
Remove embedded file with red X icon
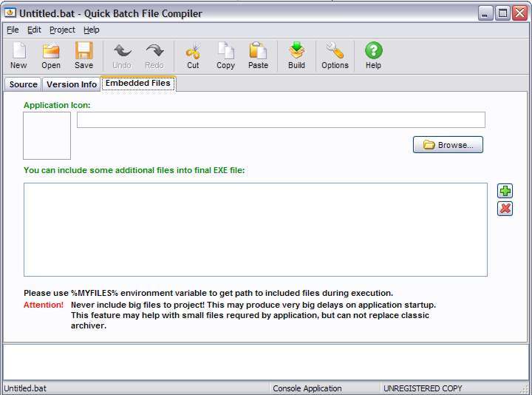pyautogui.click(x=505, y=209)
